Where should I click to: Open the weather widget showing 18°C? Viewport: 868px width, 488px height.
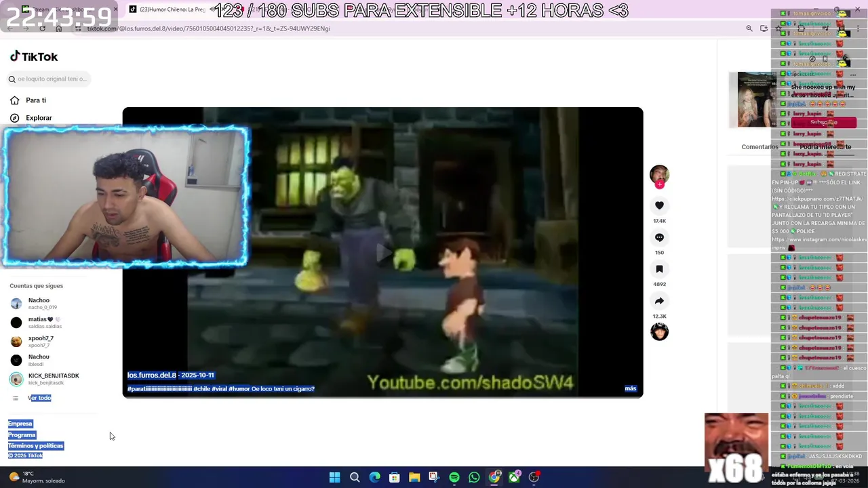tap(37, 477)
